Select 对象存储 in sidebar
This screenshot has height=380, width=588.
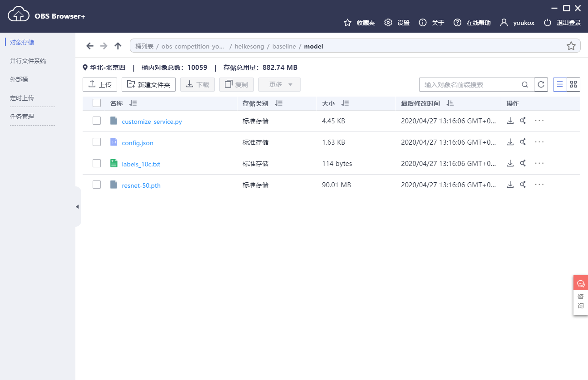click(22, 42)
